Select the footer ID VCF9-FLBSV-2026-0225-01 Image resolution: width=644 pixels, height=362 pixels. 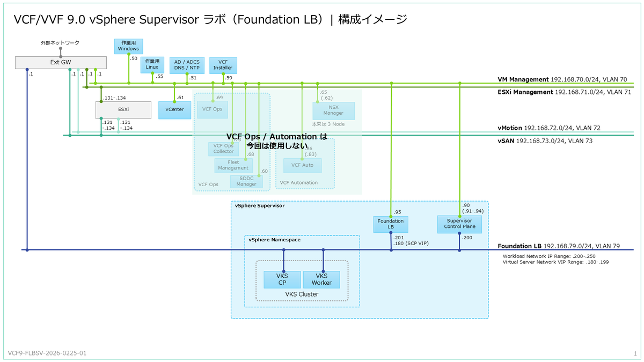(x=47, y=353)
